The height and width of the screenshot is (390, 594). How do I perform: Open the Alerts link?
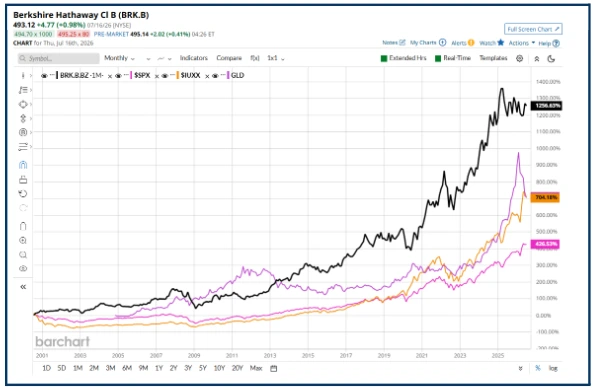pyautogui.click(x=462, y=43)
